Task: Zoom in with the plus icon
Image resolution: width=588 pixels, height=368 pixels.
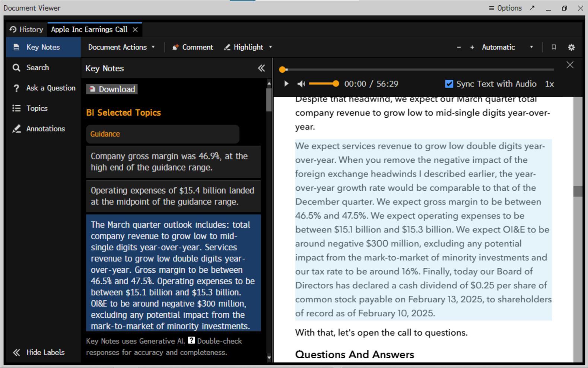Action: pos(472,47)
